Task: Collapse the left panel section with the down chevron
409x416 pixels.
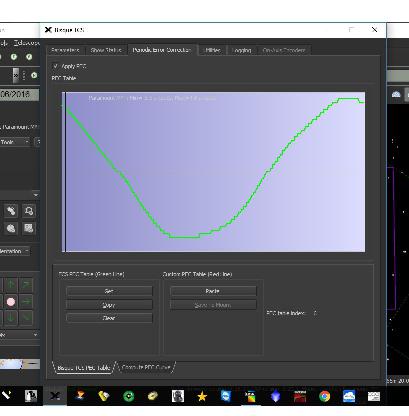Action: 35,195
